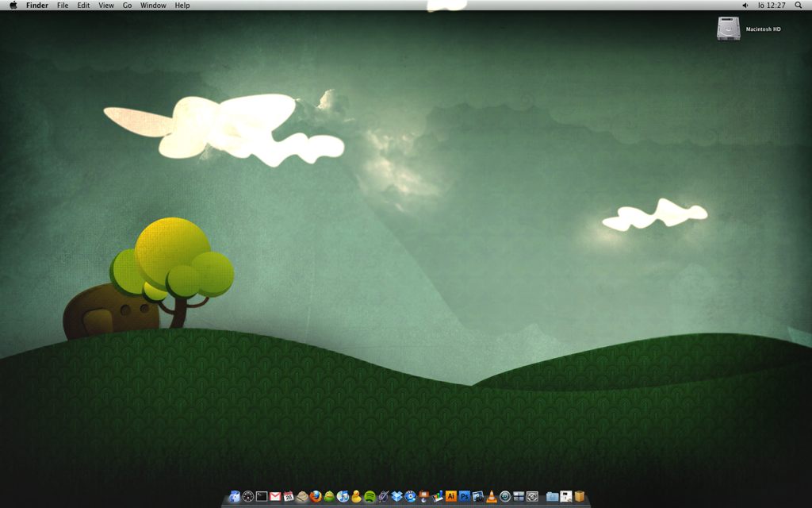Viewport: 812px width, 508px height.
Task: Open the File menu
Action: 63,6
